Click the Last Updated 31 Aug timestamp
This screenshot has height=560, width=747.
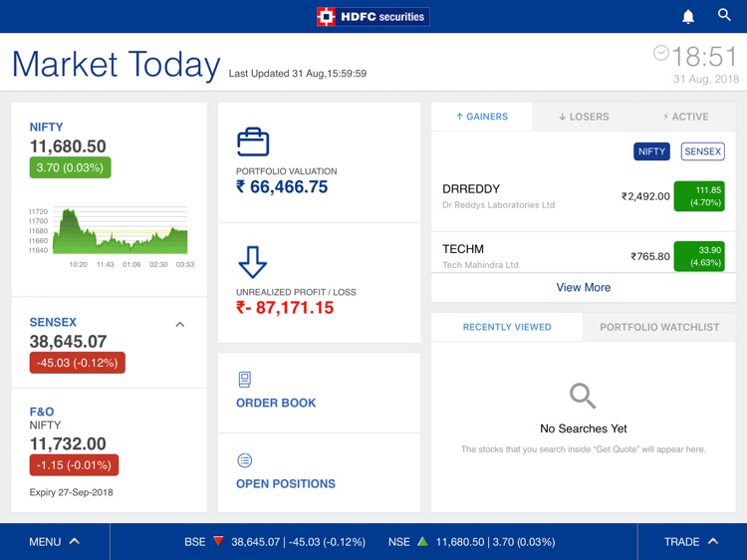tap(297, 74)
